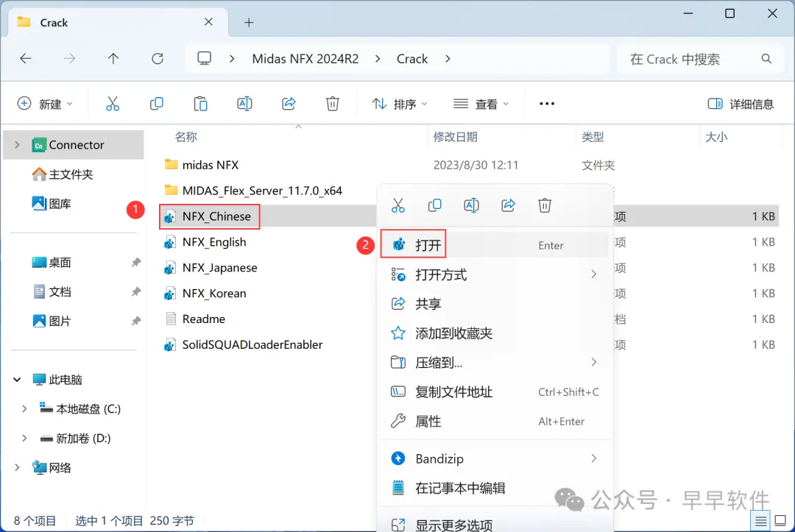
Task: Click the Crack breadcrumb segment
Action: (x=412, y=59)
